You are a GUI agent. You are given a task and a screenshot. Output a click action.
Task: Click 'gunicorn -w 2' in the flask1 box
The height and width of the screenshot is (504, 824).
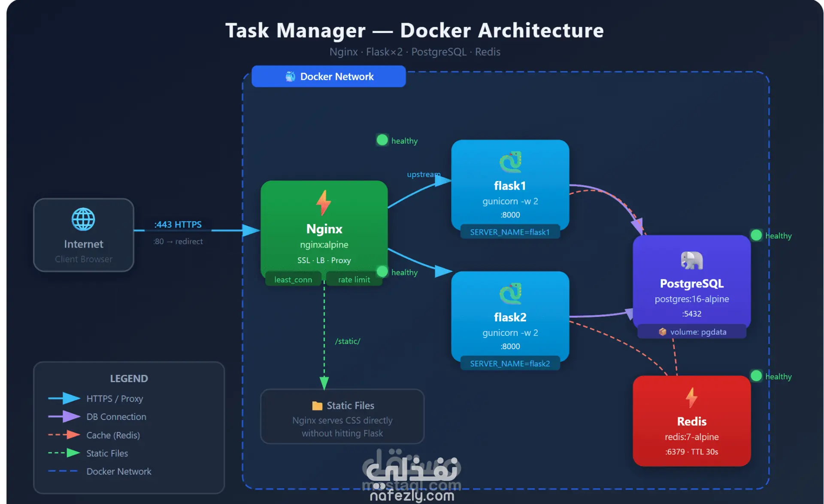coord(510,201)
